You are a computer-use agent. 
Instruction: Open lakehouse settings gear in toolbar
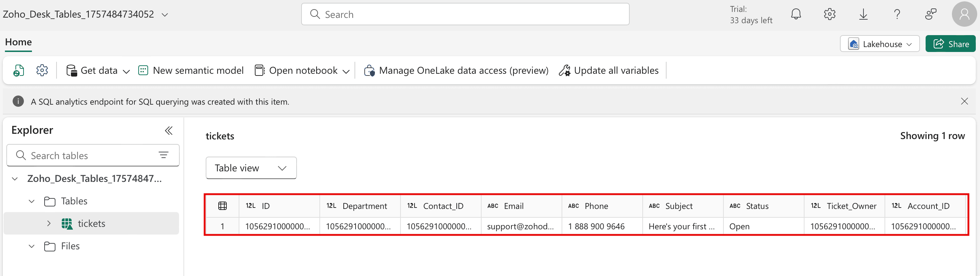42,71
